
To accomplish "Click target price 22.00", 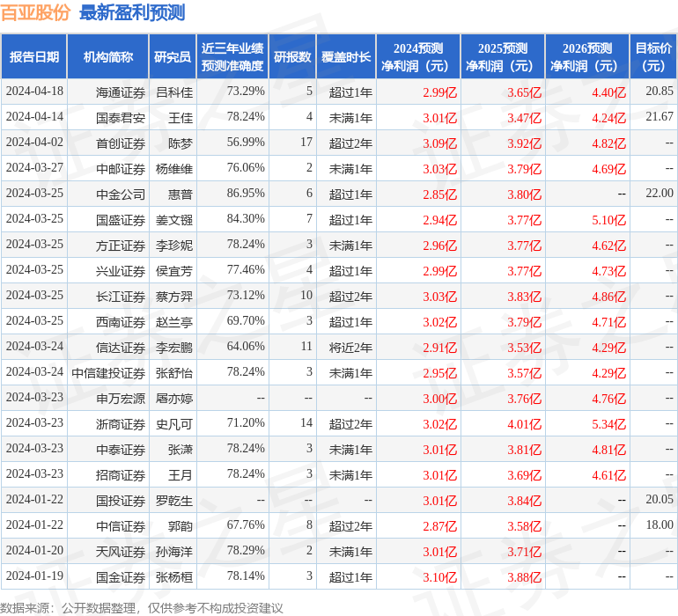I will pos(660,193).
